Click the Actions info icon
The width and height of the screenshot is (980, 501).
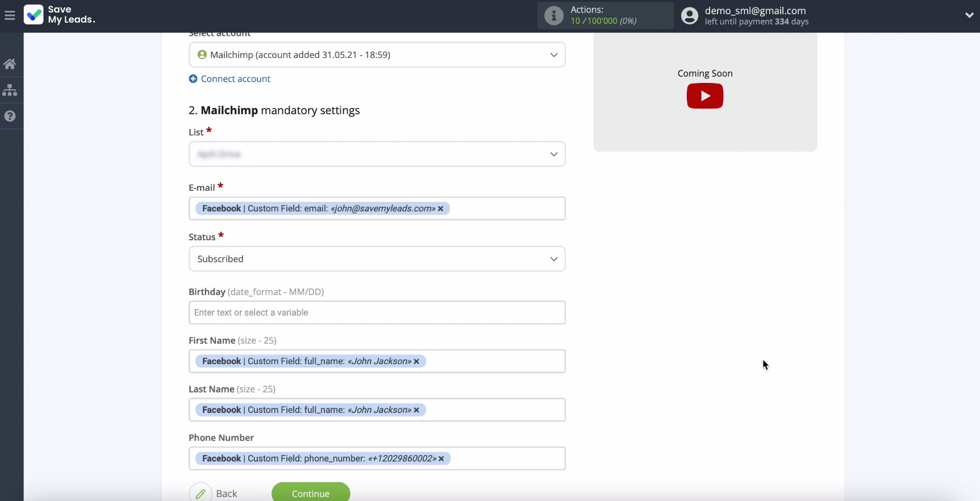(x=554, y=15)
